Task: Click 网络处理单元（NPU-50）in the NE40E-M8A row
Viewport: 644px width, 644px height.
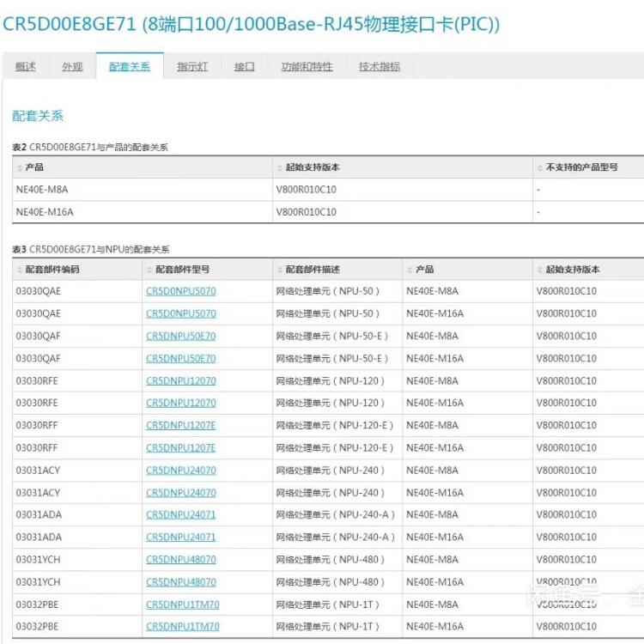Action: click(x=327, y=291)
